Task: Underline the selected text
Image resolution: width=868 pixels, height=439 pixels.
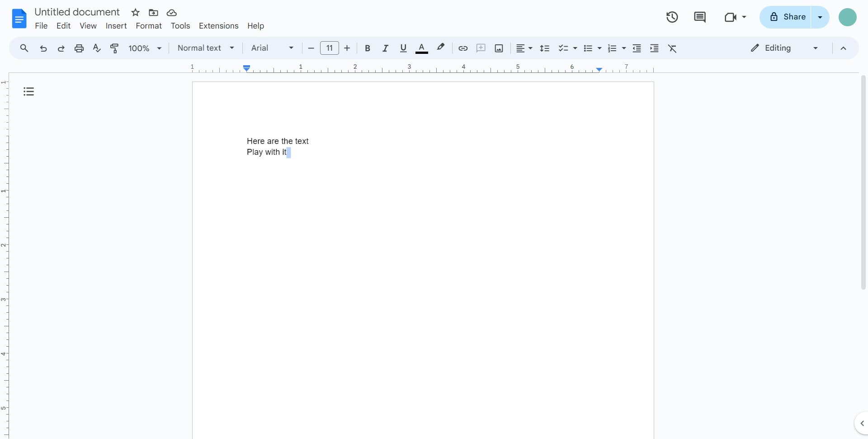Action: [x=403, y=48]
